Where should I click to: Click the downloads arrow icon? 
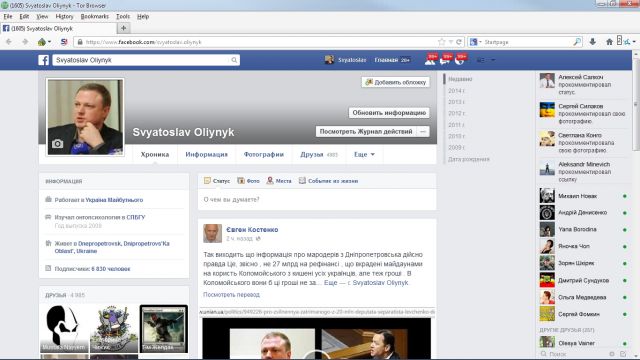pos(593,42)
